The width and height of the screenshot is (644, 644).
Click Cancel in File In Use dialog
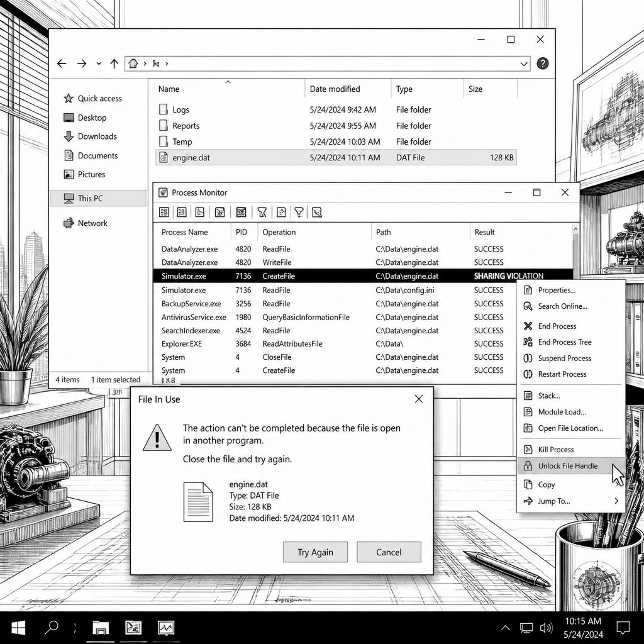click(389, 552)
